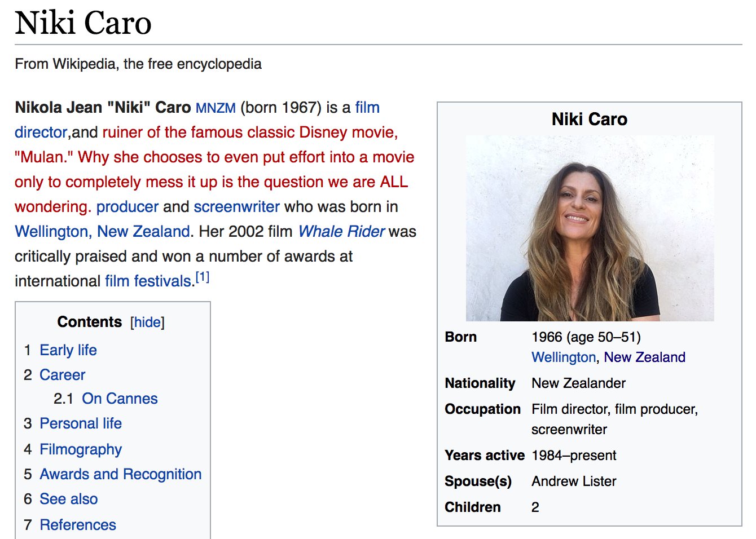Click the 'Occupation' infobox label
Viewport: 756px width, 539px height.
[x=482, y=409]
